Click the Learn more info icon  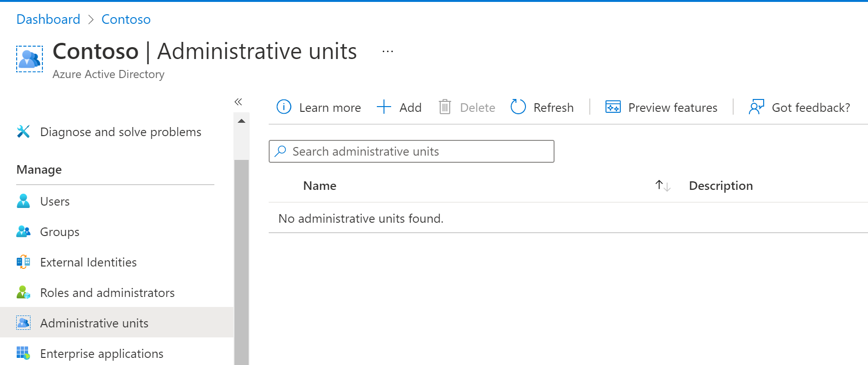point(284,107)
